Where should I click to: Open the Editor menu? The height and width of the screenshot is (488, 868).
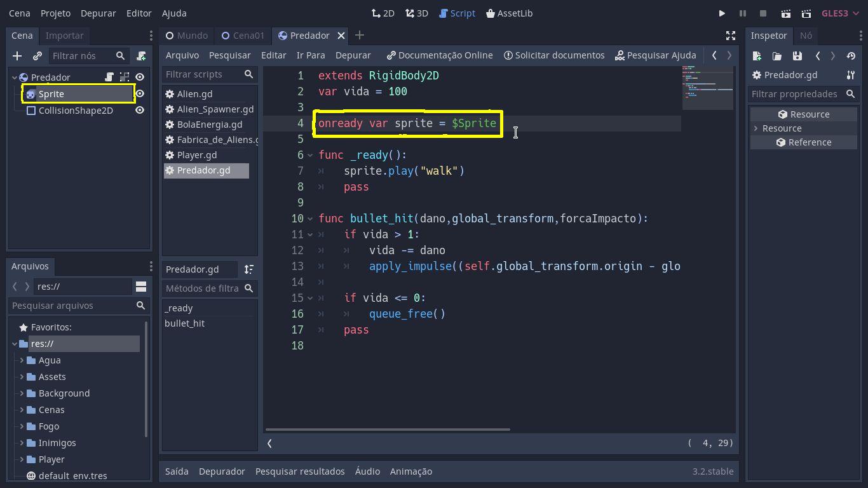pos(139,13)
